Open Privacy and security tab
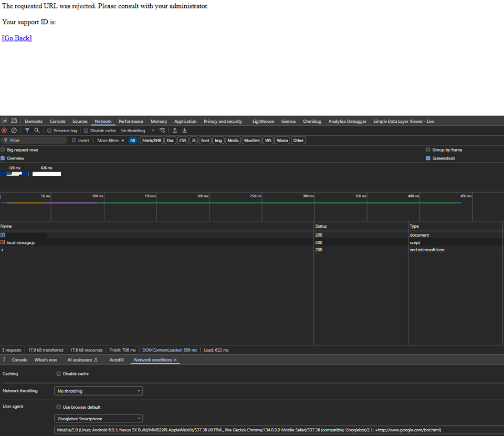Screen dimensions: 504x436 pos(223,121)
